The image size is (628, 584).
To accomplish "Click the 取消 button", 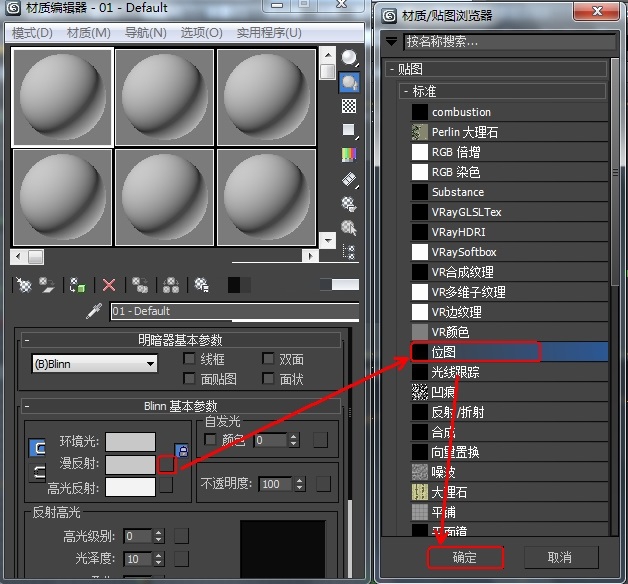I will (561, 557).
